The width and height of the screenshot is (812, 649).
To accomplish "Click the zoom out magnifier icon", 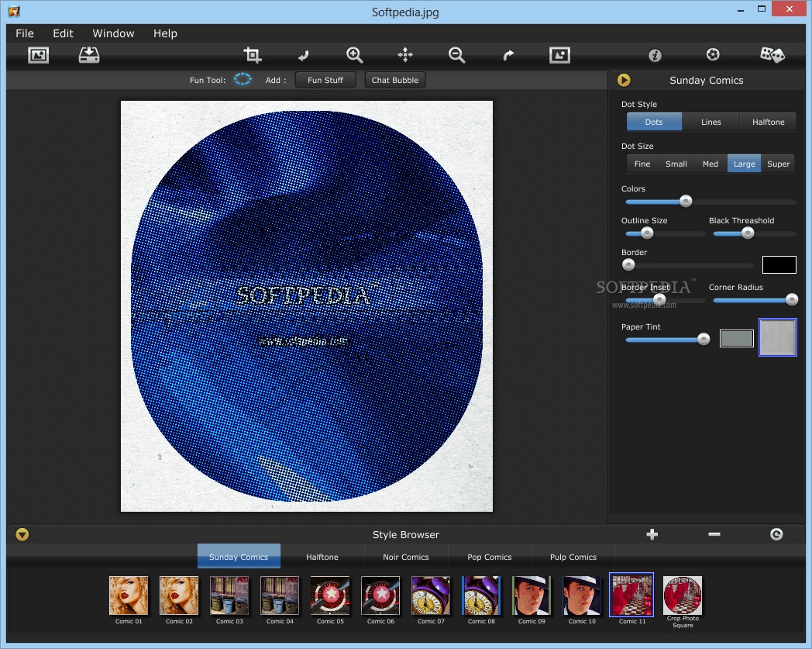I will coord(457,55).
